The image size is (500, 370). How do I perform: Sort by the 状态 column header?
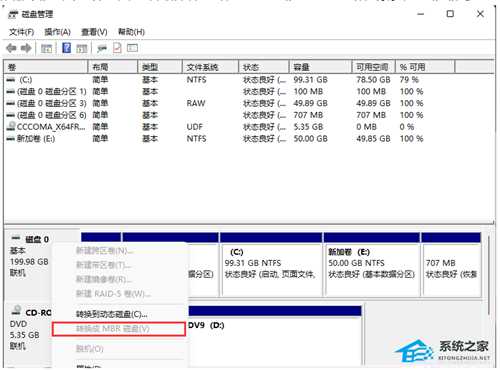[x=264, y=67]
